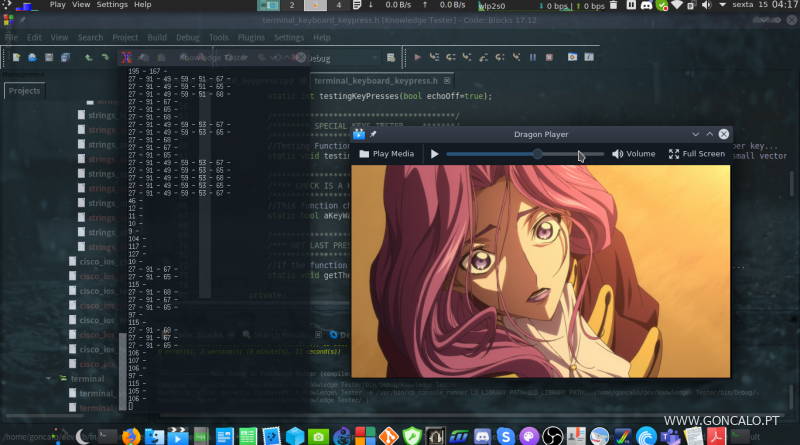Image resolution: width=800 pixels, height=445 pixels.
Task: Click the Play button in Dragon Player
Action: (x=434, y=154)
